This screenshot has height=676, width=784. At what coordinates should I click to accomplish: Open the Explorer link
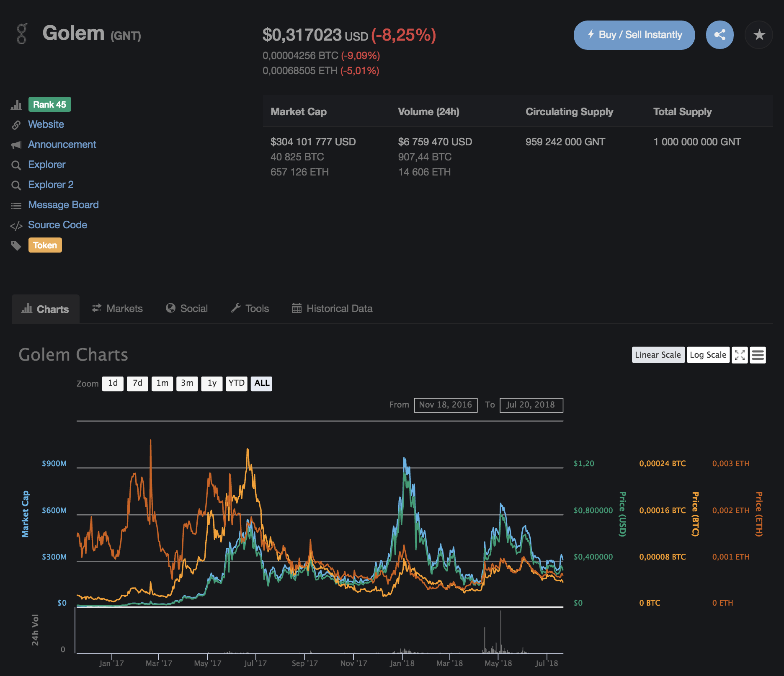coord(46,165)
